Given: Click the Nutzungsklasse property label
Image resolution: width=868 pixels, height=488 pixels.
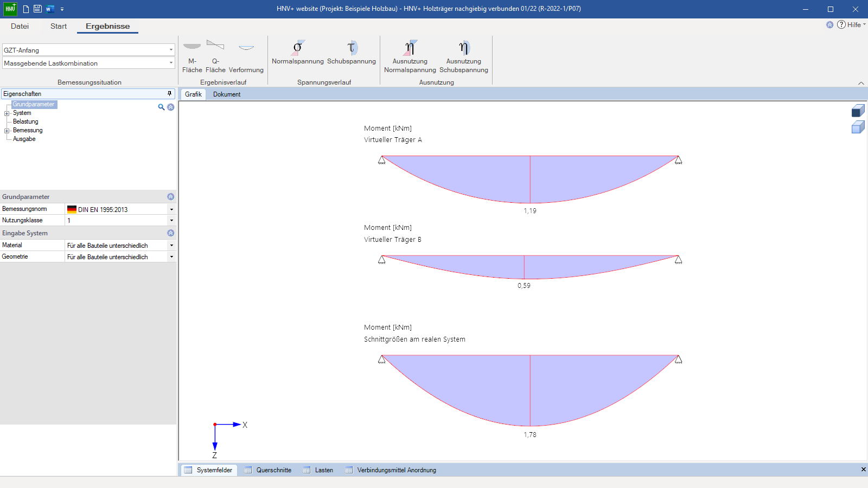Looking at the screenshot, I should [22, 220].
